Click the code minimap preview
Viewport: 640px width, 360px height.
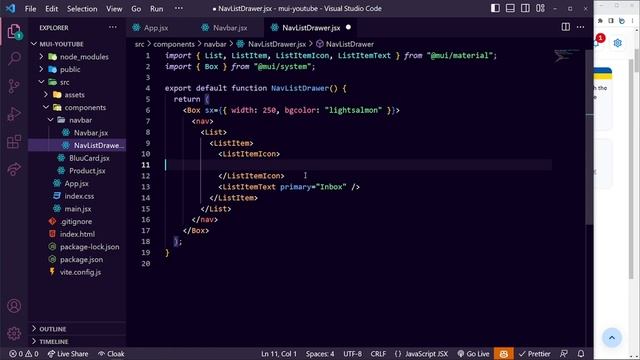click(x=567, y=56)
